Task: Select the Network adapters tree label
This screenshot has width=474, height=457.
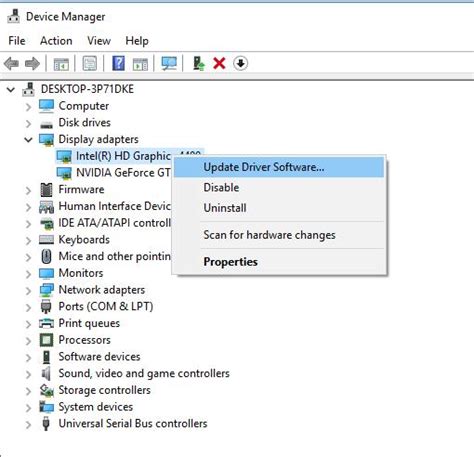Action: point(102,290)
